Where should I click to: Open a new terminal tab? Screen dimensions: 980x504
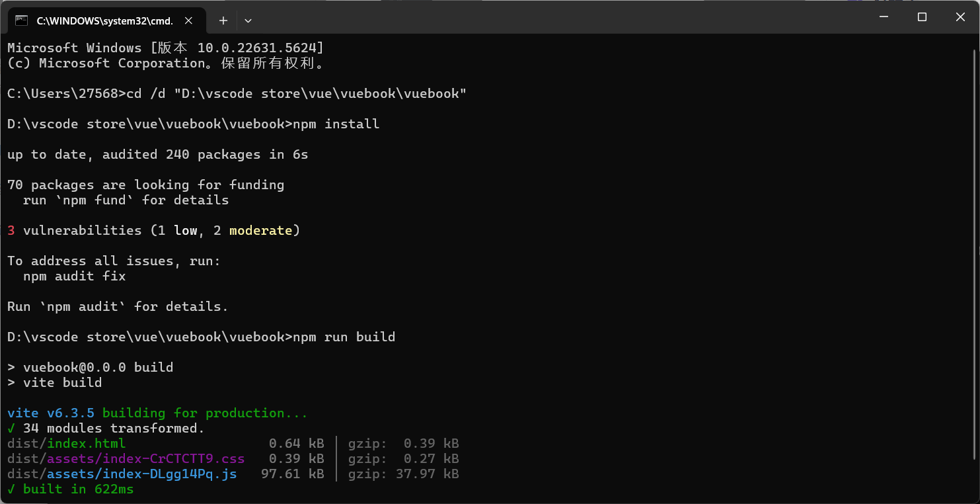point(223,21)
